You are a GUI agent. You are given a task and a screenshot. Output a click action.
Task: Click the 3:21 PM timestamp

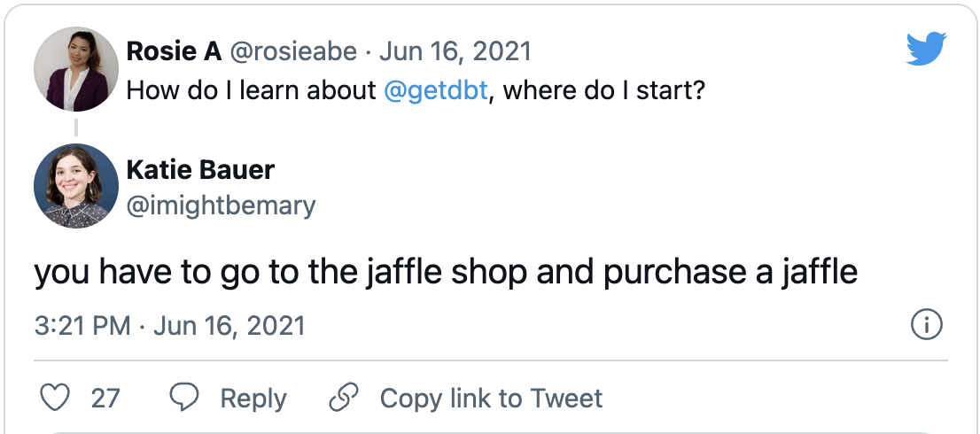[x=82, y=325]
